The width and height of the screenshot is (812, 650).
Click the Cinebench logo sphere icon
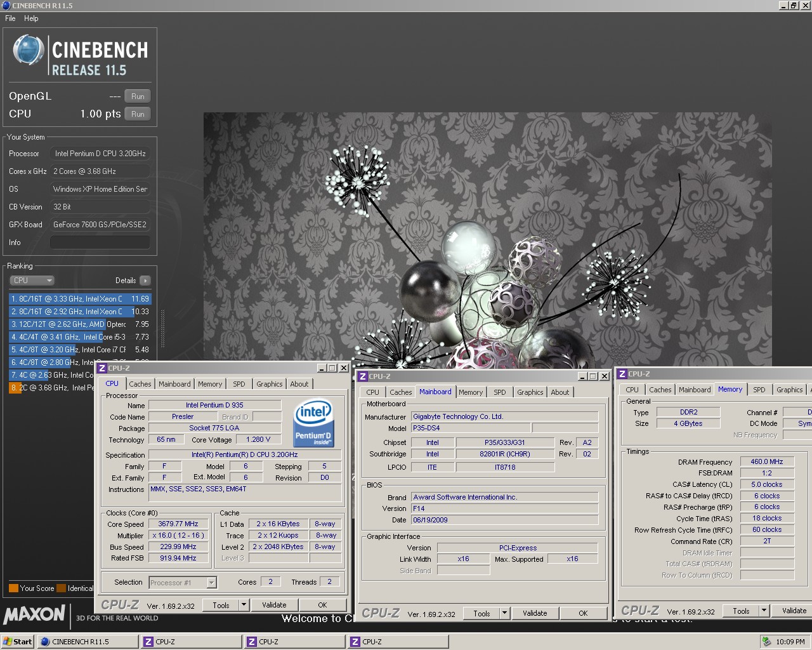pyautogui.click(x=29, y=50)
